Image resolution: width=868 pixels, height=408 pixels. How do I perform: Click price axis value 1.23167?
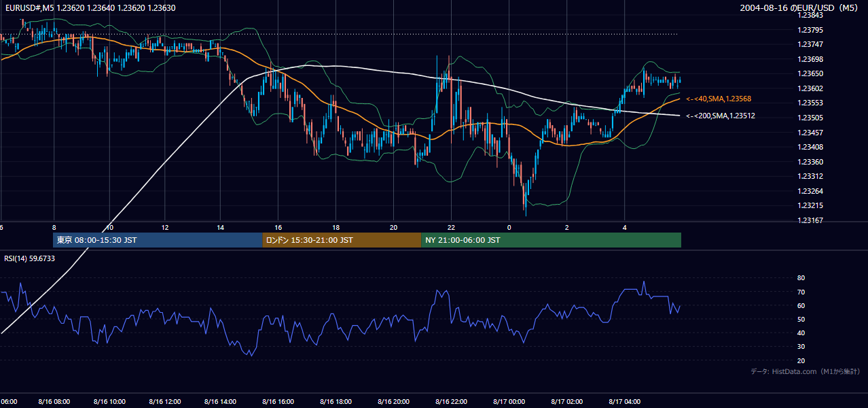pyautogui.click(x=810, y=220)
